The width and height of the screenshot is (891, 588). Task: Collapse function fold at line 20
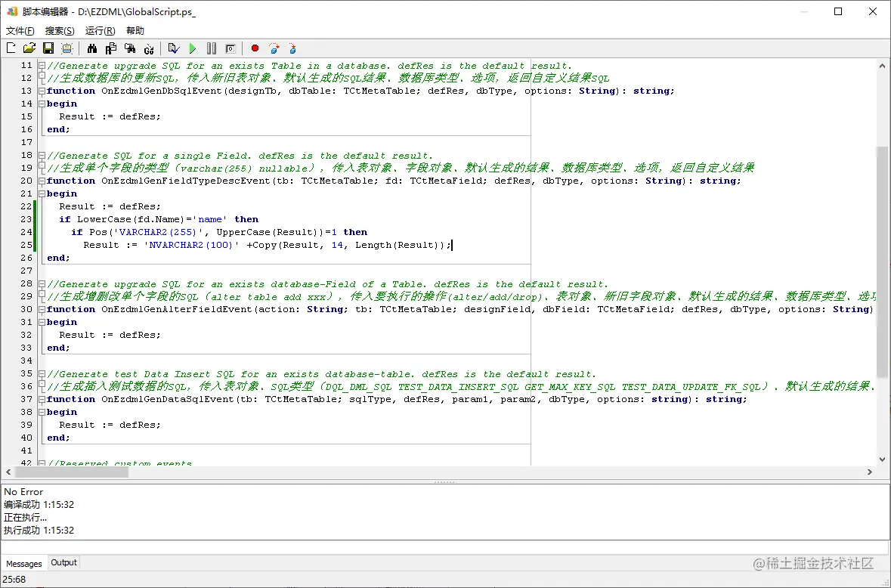42,181
